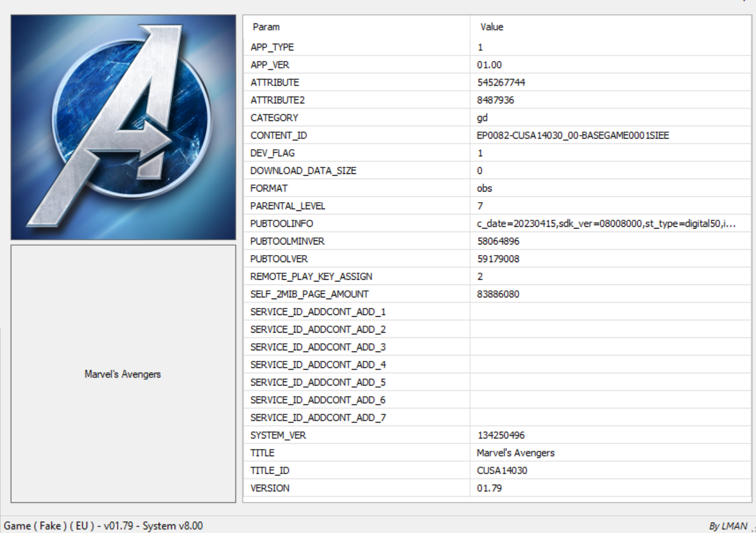Click the category value gd

tap(482, 118)
